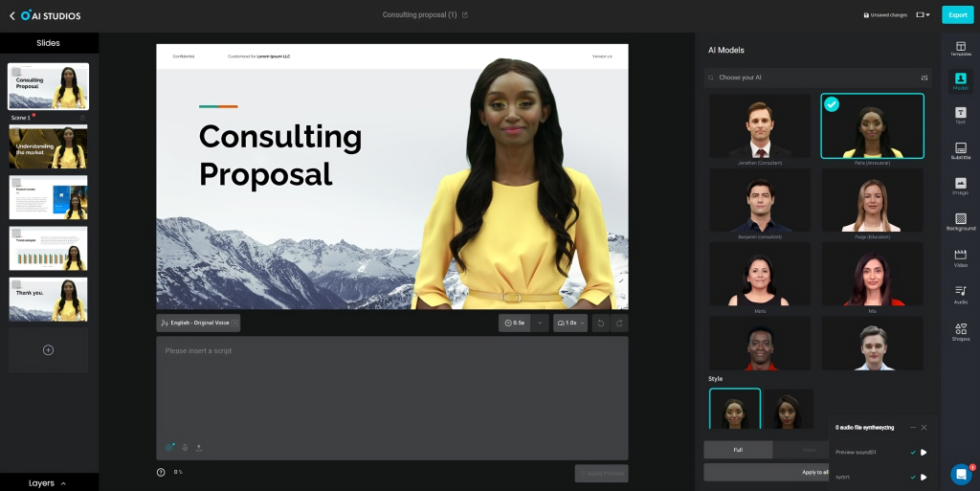Switch to the Head style option

tap(809, 449)
